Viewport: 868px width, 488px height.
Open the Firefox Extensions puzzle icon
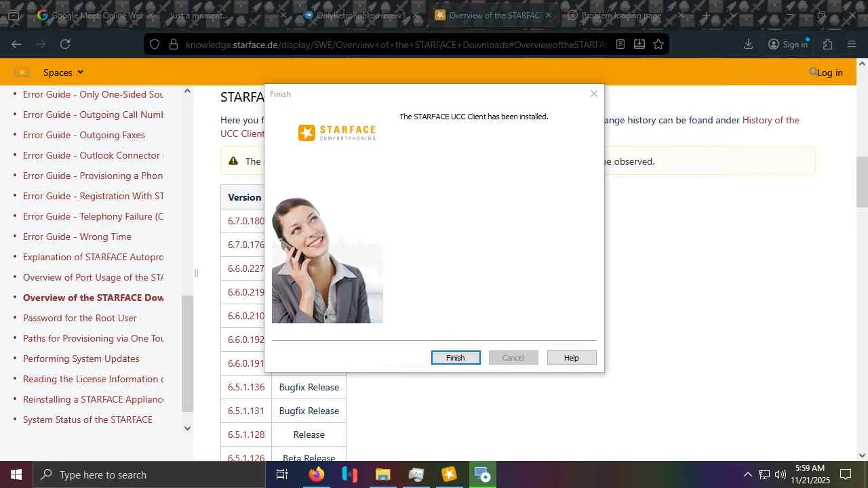click(827, 44)
